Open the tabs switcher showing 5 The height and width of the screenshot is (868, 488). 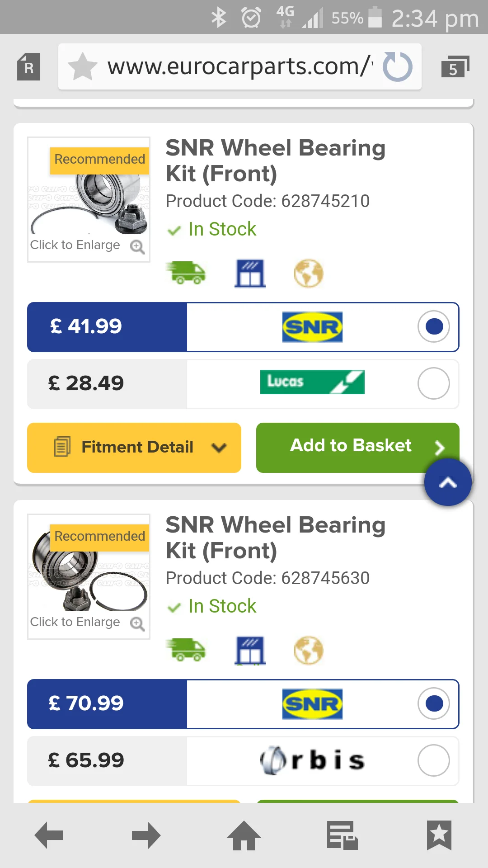[x=455, y=67]
